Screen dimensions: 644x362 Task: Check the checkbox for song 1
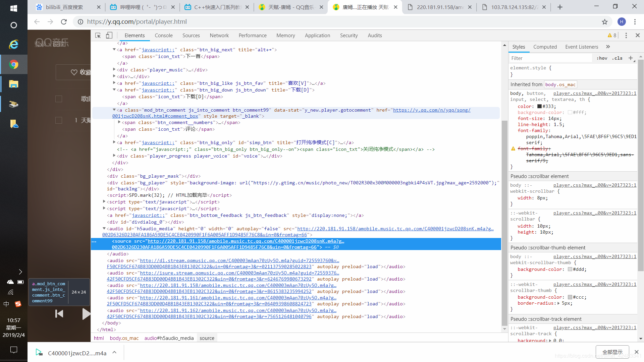pyautogui.click(x=59, y=120)
